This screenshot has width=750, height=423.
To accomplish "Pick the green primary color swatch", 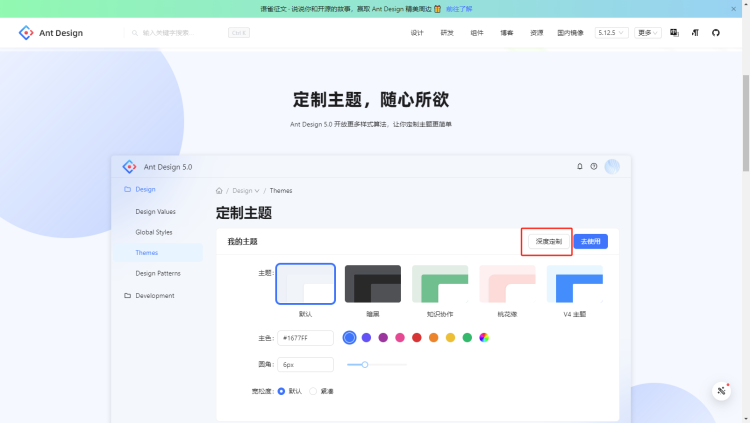I will [x=467, y=337].
